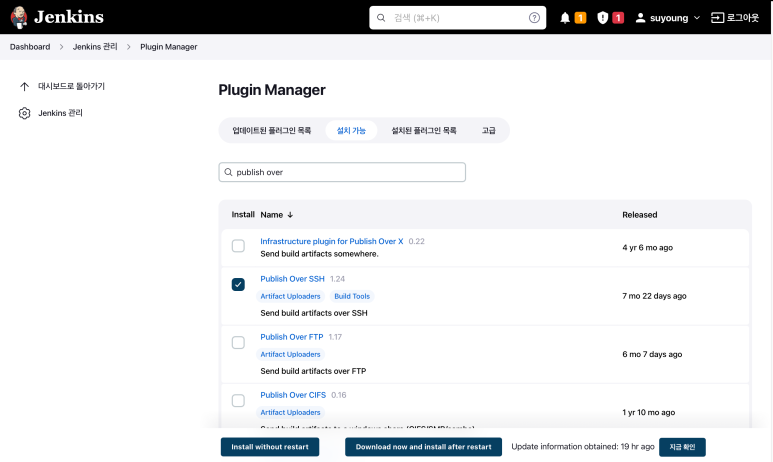Expand Jenkins 관리 breadcrumb chevron
The height and width of the screenshot is (462, 773).
click(x=129, y=47)
